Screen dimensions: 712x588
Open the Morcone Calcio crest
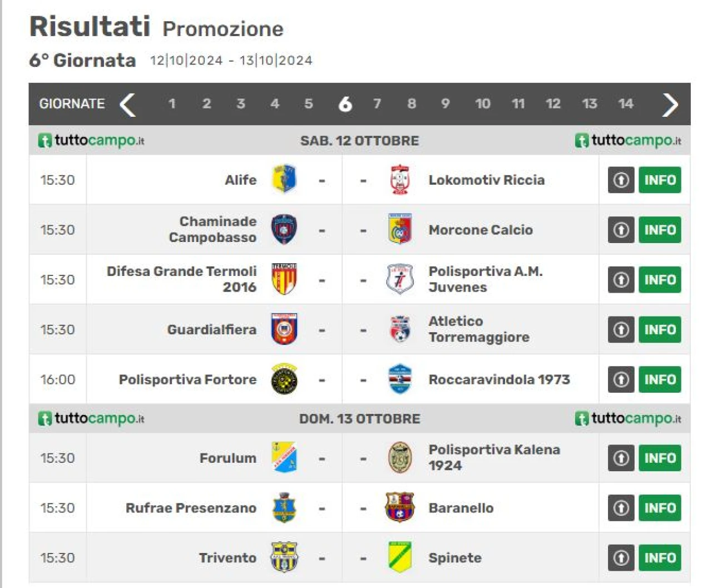pos(400,229)
